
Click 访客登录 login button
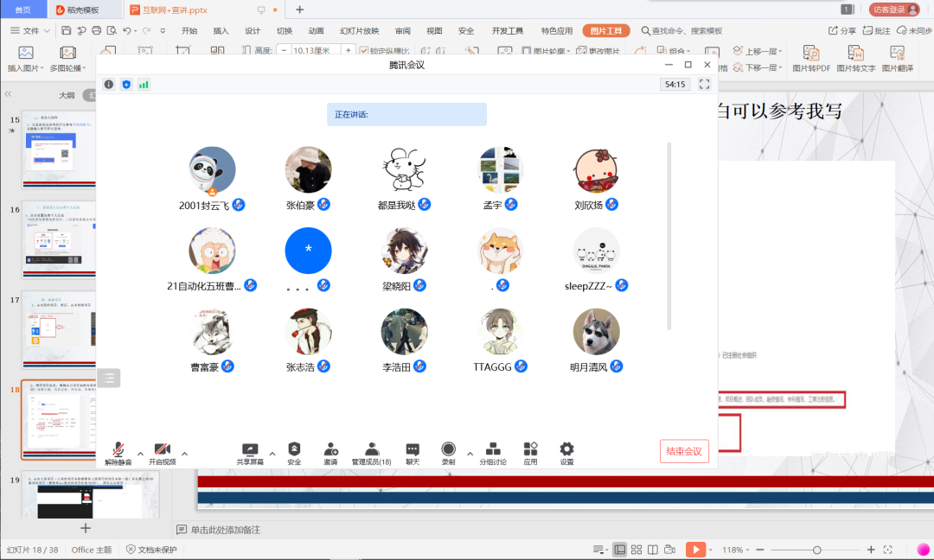(x=894, y=10)
